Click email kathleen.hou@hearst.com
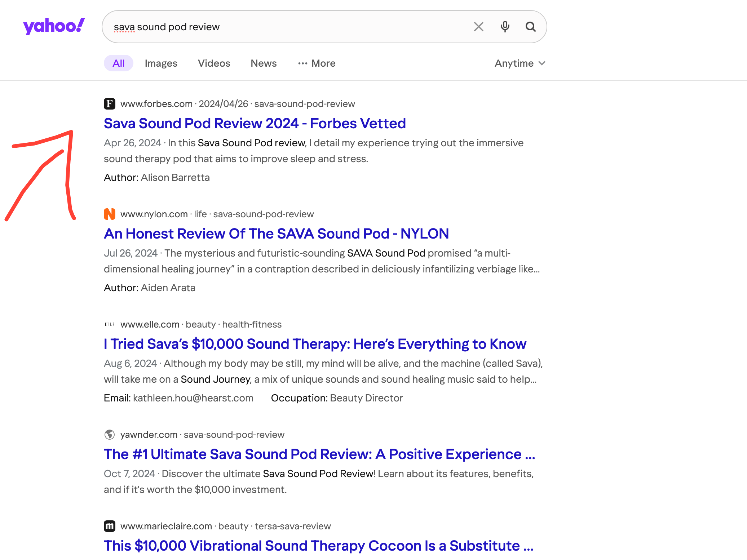Image resolution: width=747 pixels, height=560 pixels. pos(193,398)
